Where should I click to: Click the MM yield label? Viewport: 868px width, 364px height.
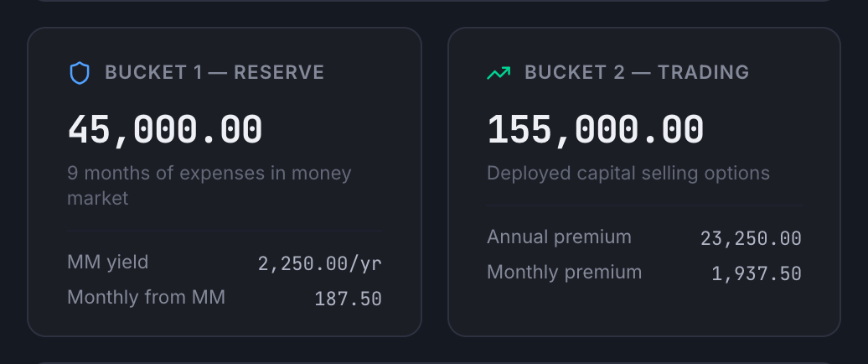click(108, 262)
